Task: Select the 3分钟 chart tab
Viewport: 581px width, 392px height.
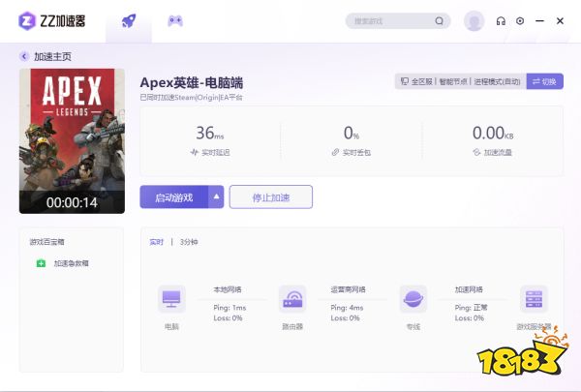Action: click(189, 242)
